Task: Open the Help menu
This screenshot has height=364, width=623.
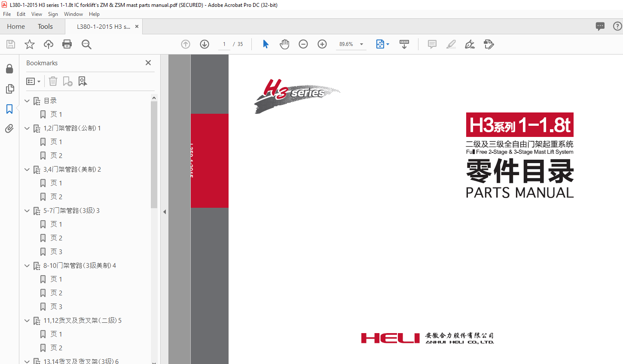Action: (x=94, y=14)
